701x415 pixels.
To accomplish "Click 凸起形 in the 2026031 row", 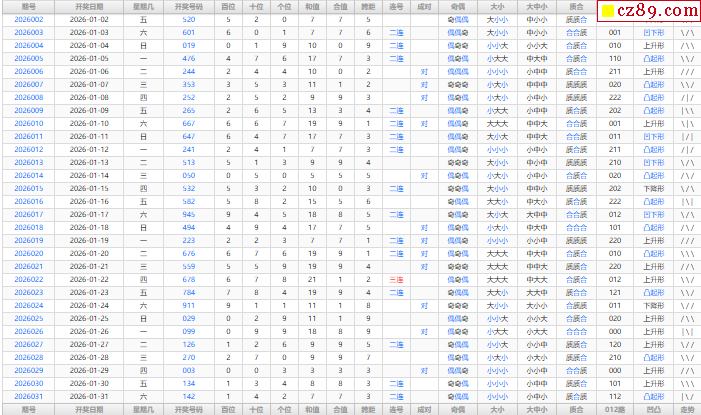I will click(x=654, y=396).
